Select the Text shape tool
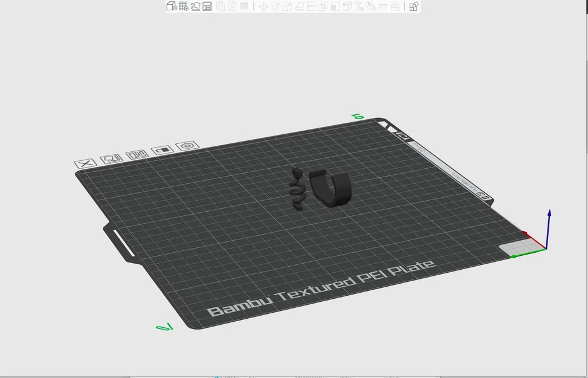 click(x=359, y=7)
